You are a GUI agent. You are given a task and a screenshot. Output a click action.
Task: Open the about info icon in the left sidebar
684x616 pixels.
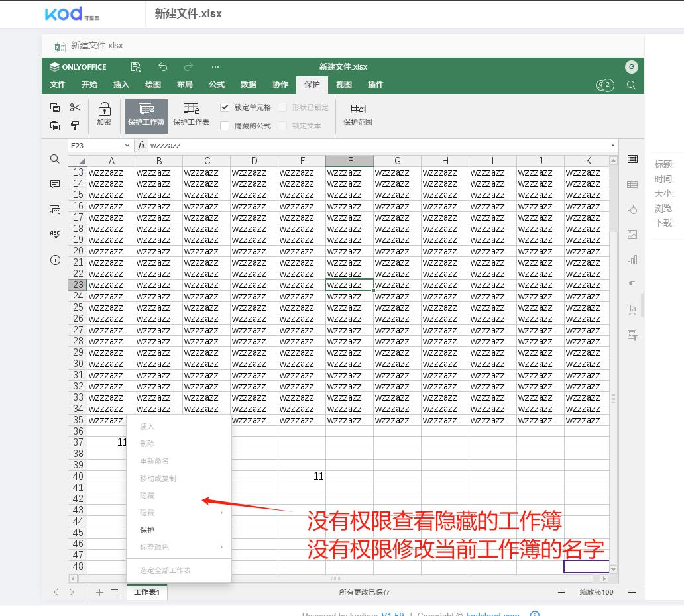55,260
